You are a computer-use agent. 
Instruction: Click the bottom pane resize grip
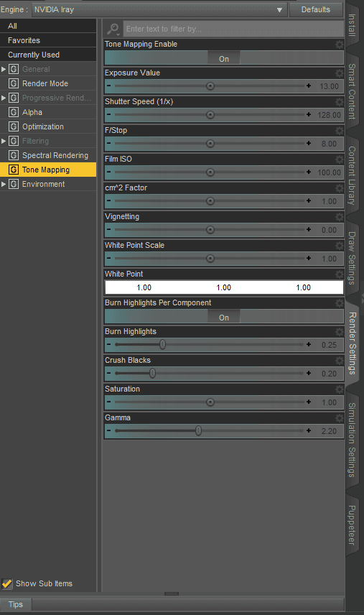click(172, 594)
